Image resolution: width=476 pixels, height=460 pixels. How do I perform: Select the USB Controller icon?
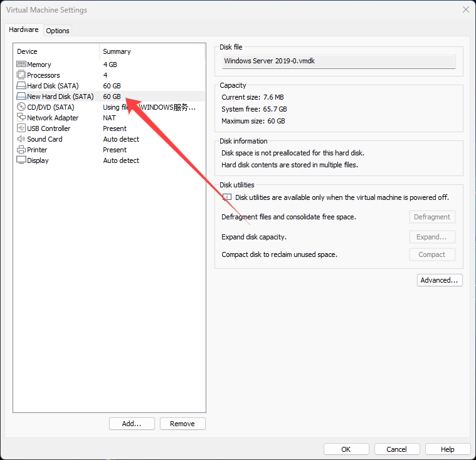21,128
